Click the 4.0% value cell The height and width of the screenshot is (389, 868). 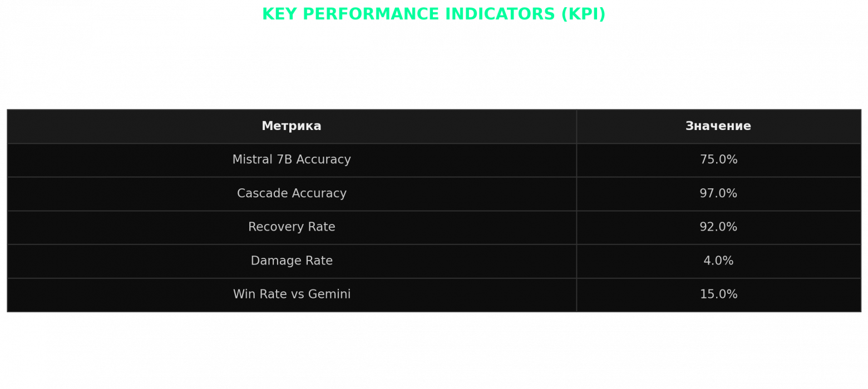point(718,261)
